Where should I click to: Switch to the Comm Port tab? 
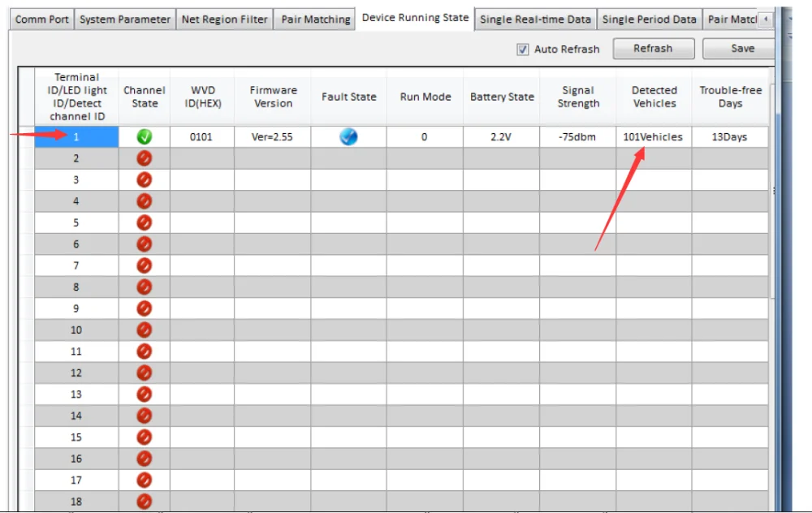[42, 19]
